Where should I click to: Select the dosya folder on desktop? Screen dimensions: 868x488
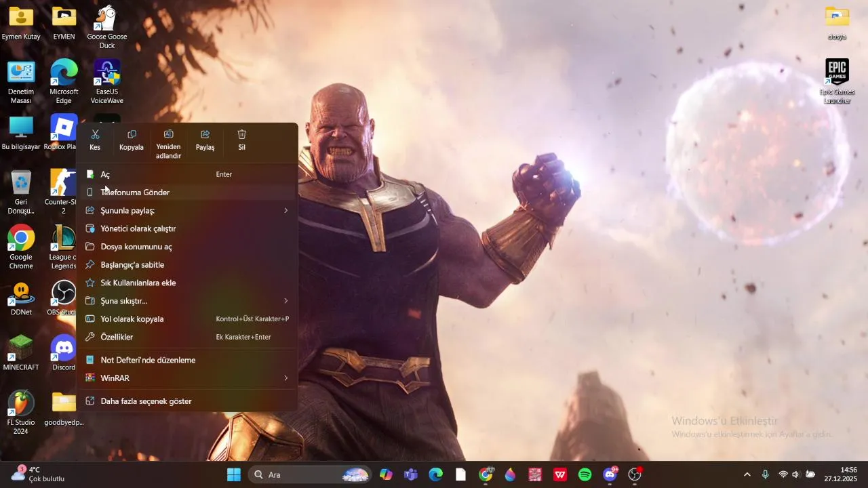coord(837,23)
